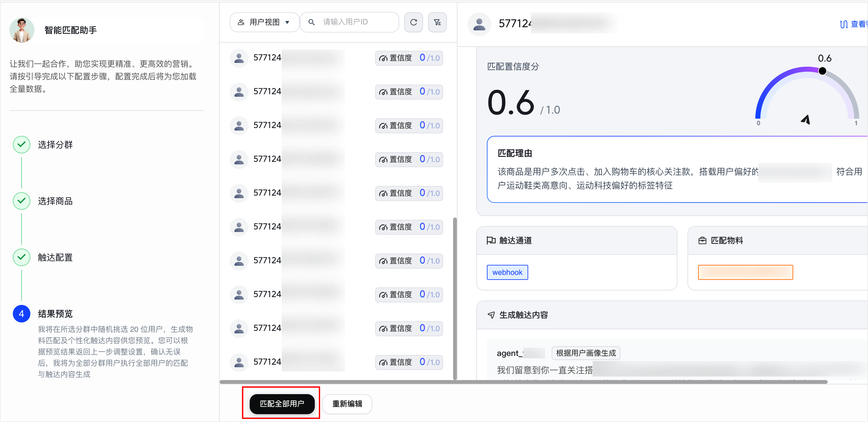Click the blue step 4 circle
The image size is (868, 422).
point(22,313)
